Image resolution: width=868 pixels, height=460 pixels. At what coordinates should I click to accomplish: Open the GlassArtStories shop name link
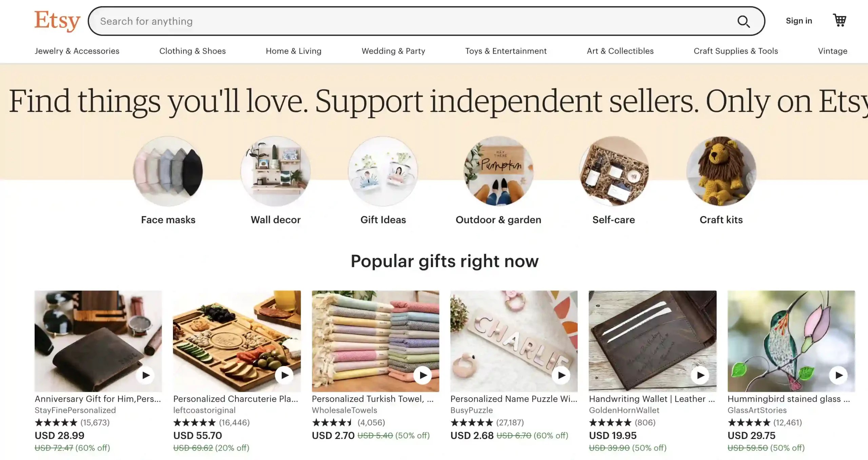click(757, 410)
